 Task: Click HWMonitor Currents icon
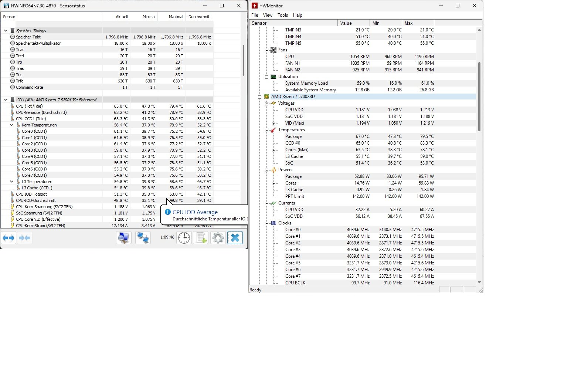coord(273,203)
